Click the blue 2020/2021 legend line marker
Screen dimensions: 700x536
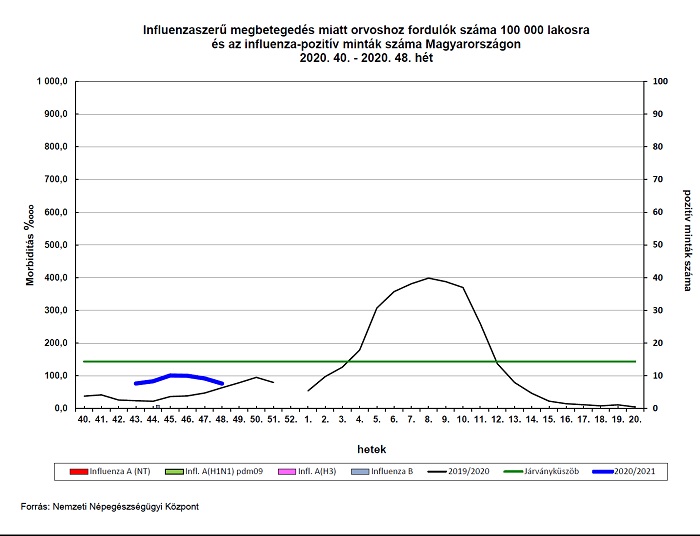tap(626, 469)
